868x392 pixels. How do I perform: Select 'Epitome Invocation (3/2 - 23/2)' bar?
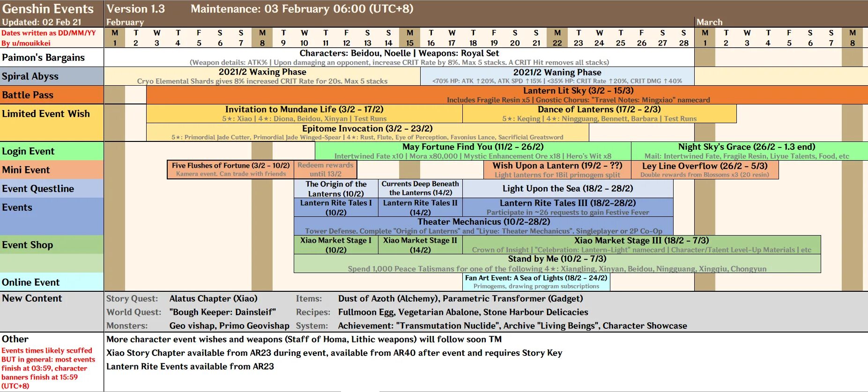368,132
